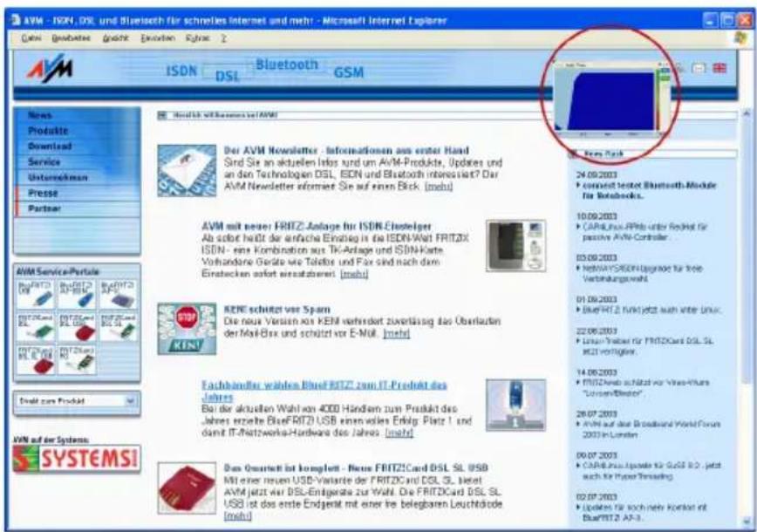This screenshot has height=532, width=757.
Task: Select DSL in the header banner
Action: click(228, 76)
